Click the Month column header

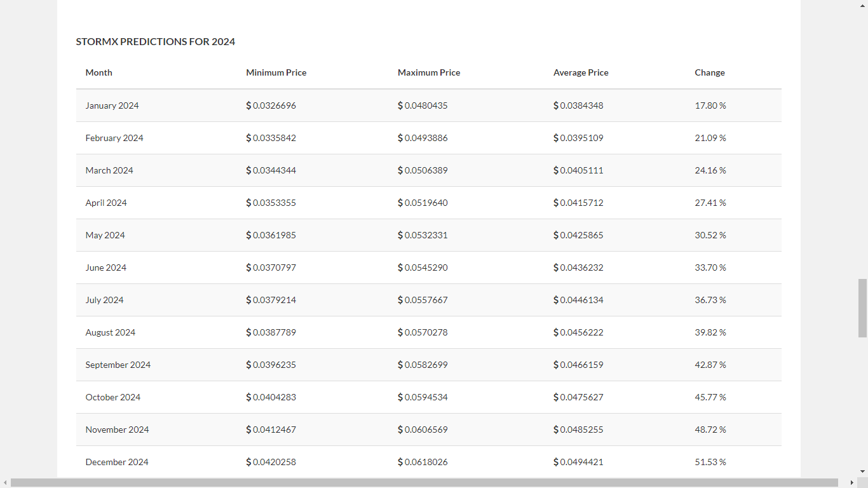point(99,73)
